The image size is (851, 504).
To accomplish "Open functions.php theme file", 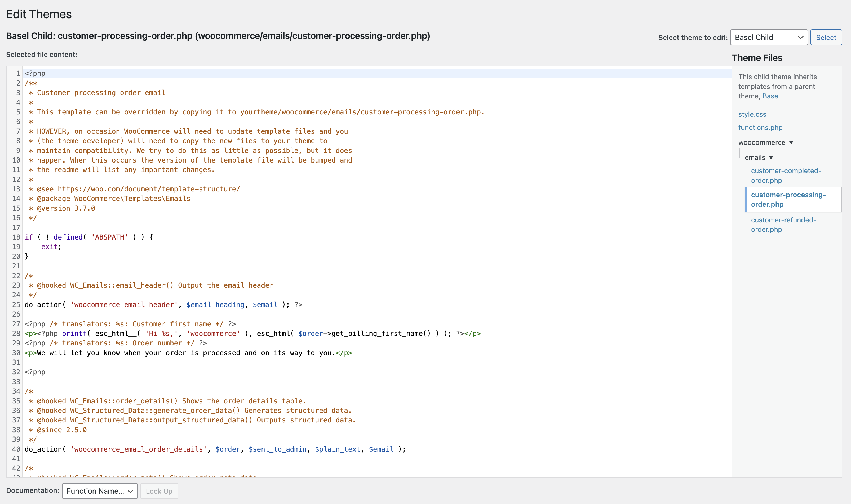I will pyautogui.click(x=760, y=128).
